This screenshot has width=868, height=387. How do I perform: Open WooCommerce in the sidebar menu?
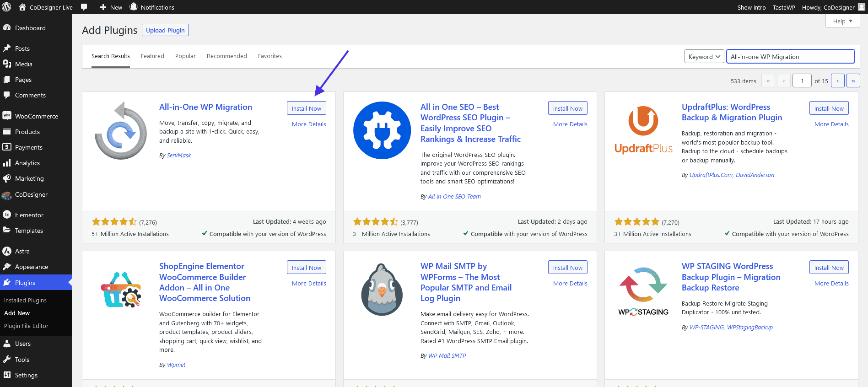[37, 116]
